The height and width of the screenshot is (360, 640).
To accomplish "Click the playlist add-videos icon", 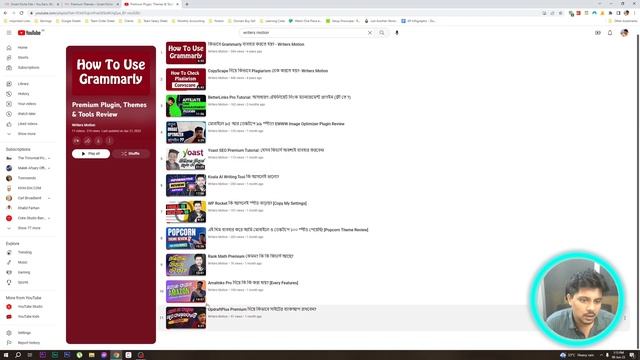I will (76, 141).
